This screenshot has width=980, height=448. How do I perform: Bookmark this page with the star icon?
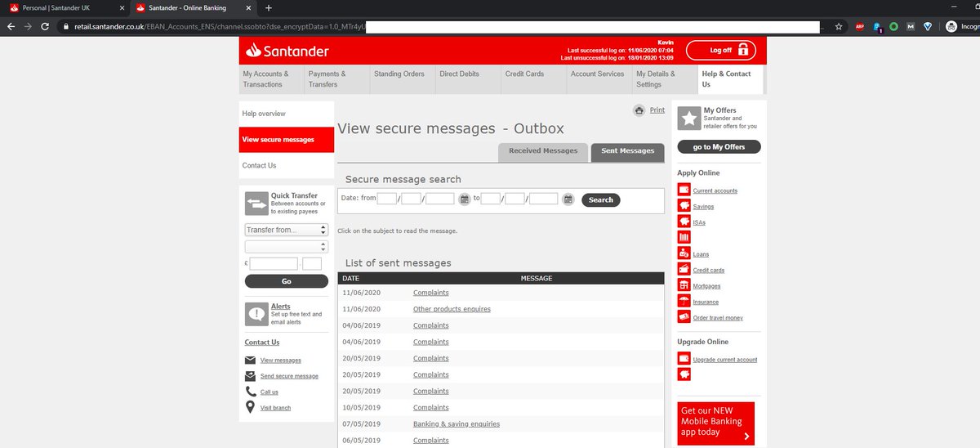point(838,26)
